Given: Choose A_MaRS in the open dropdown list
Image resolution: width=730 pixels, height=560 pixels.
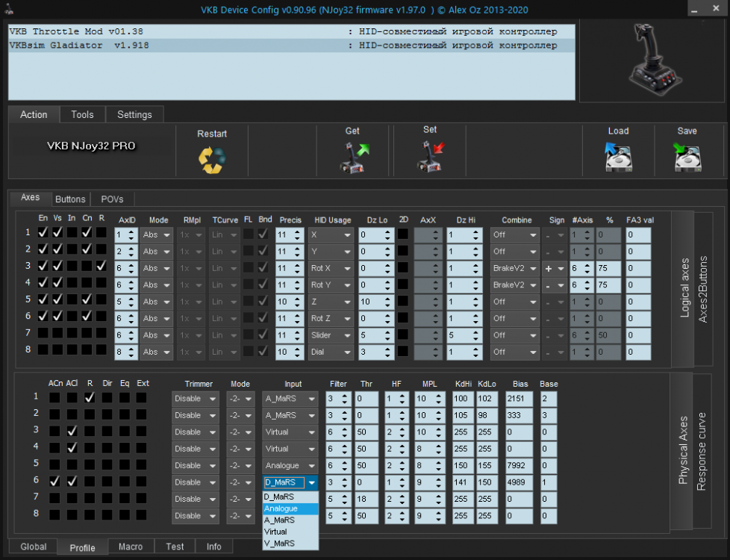Looking at the screenshot, I should [290, 520].
